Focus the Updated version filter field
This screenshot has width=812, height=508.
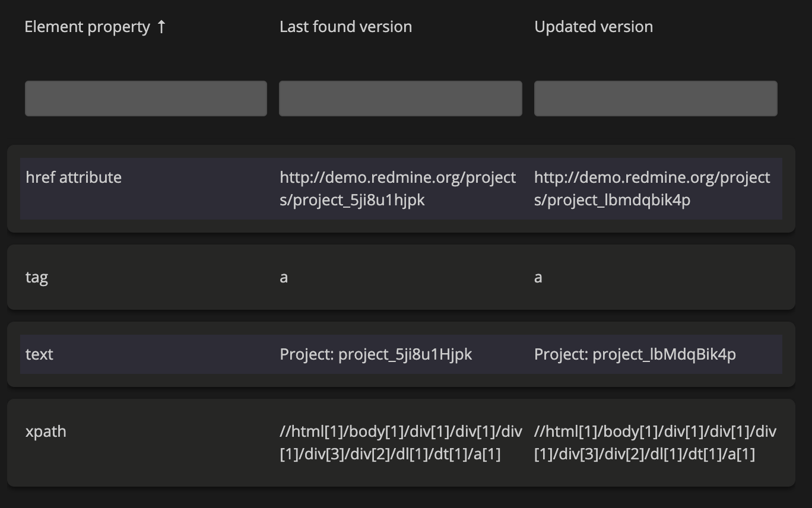pos(655,99)
